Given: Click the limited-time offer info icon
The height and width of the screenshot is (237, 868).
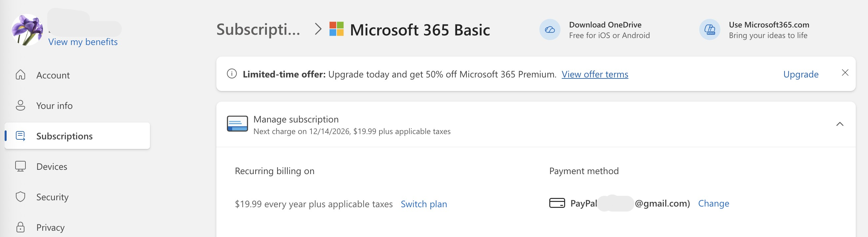Looking at the screenshot, I should click(232, 73).
